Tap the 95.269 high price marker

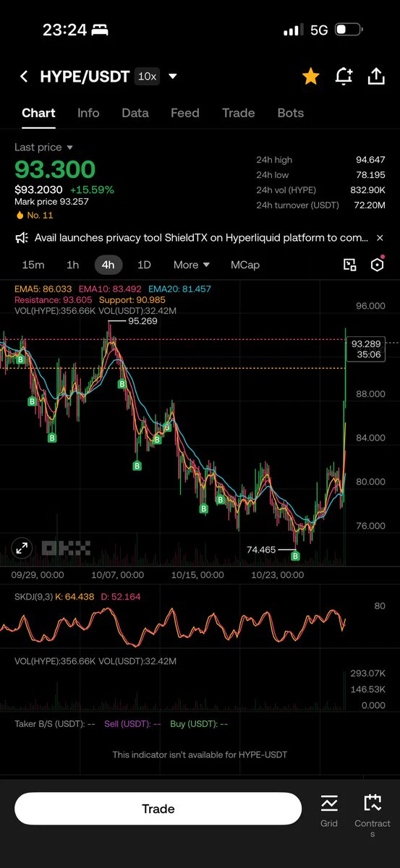142,320
